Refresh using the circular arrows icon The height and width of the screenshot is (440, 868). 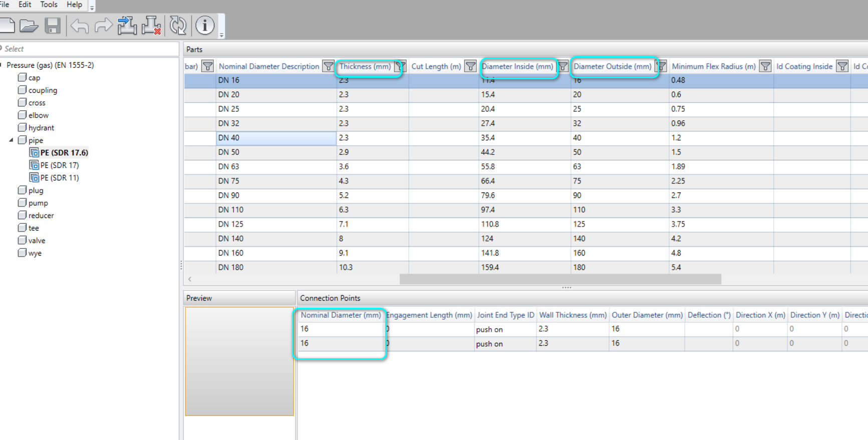[178, 26]
